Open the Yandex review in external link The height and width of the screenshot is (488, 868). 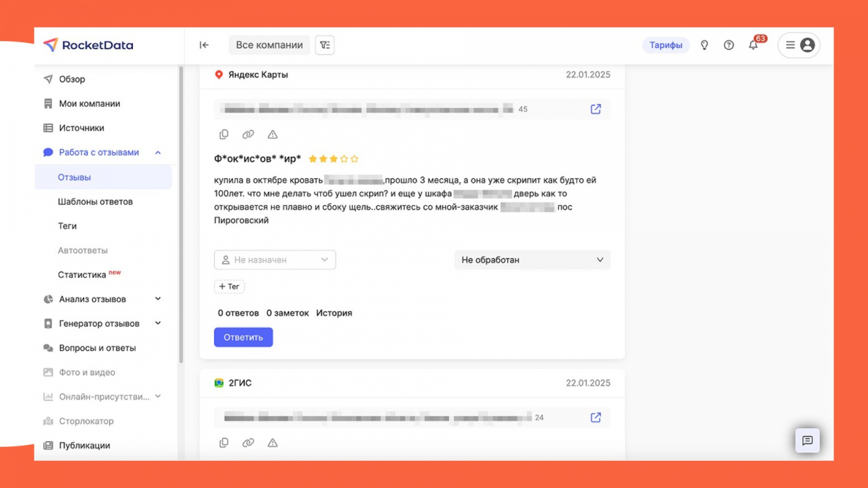tap(596, 109)
